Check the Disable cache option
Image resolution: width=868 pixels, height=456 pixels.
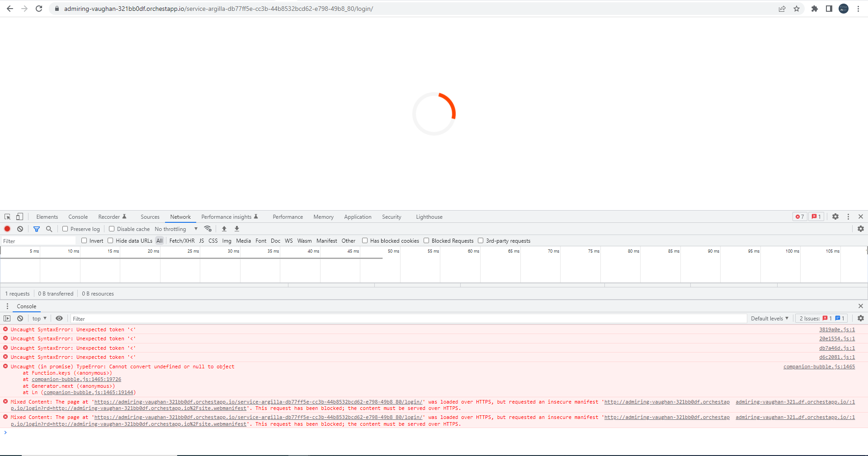point(112,229)
